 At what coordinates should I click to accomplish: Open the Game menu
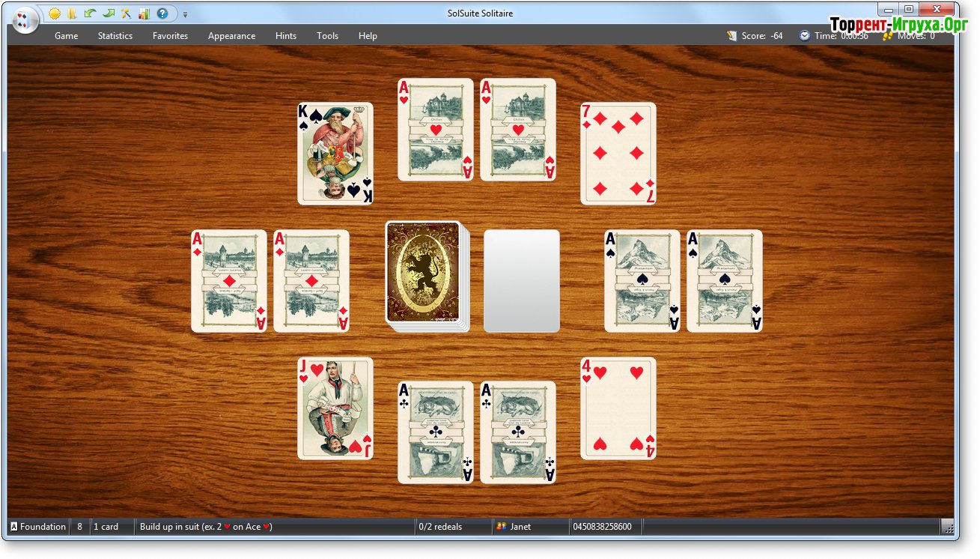tap(66, 36)
